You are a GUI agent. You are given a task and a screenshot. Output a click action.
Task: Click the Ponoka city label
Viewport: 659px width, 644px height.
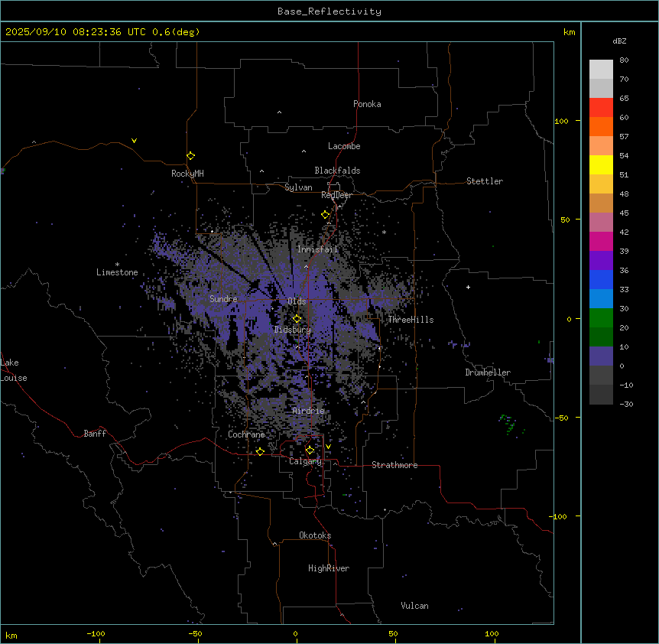367,104
